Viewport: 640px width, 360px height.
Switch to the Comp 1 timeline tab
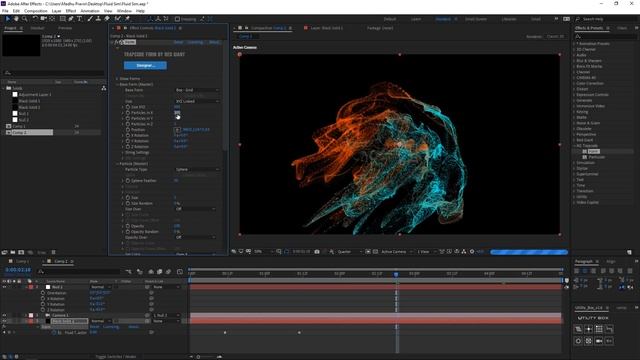tap(22, 261)
